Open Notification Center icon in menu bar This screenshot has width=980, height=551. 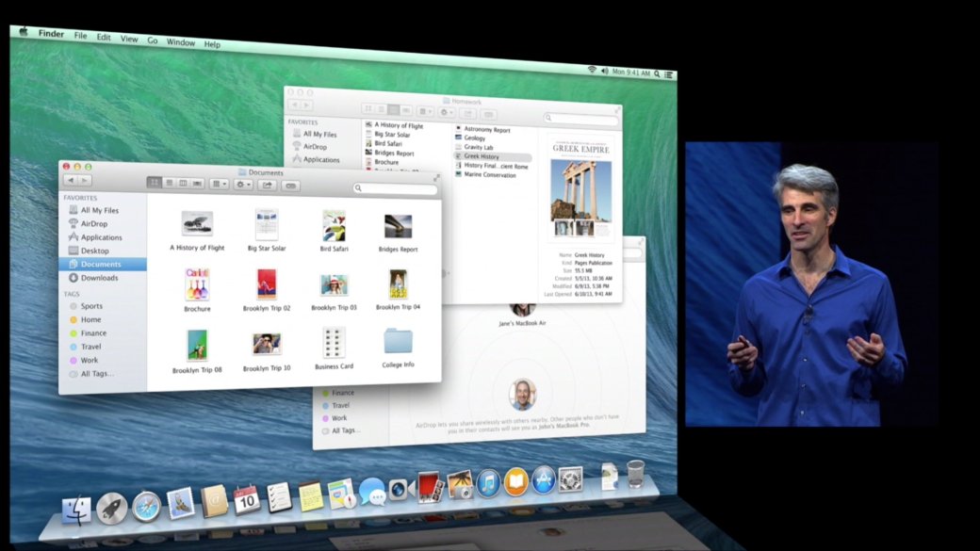tap(669, 74)
